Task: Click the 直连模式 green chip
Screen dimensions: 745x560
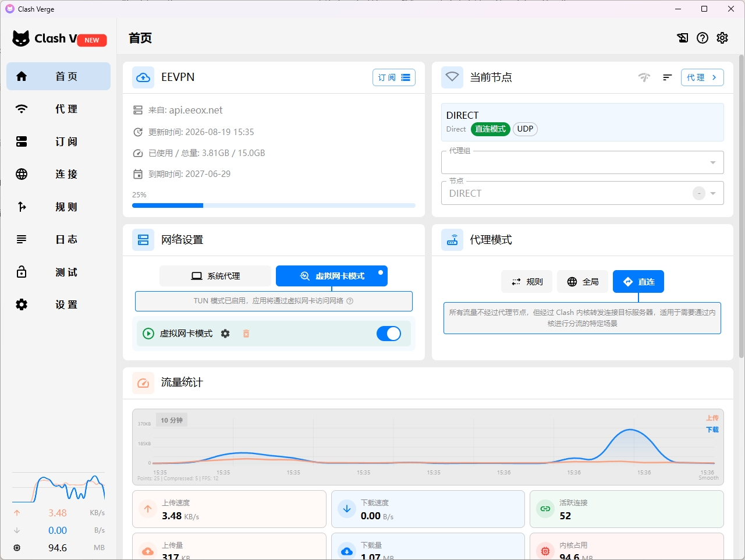Action: click(x=491, y=129)
